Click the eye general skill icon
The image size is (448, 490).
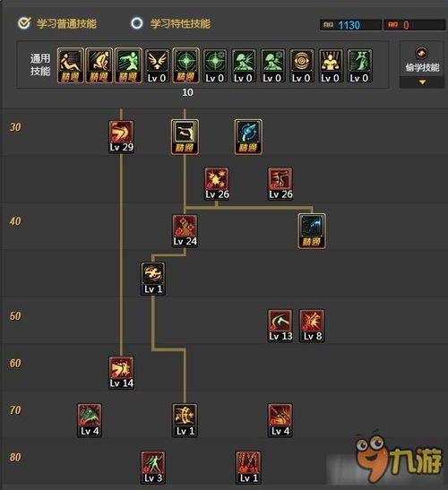[301, 65]
